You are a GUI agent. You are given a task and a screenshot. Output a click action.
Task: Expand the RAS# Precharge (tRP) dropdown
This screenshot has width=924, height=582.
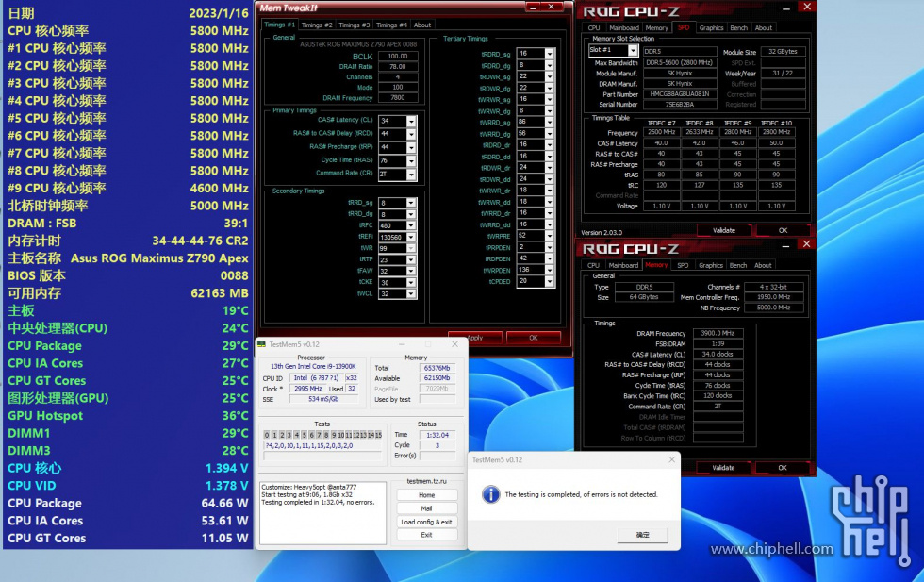(x=411, y=147)
